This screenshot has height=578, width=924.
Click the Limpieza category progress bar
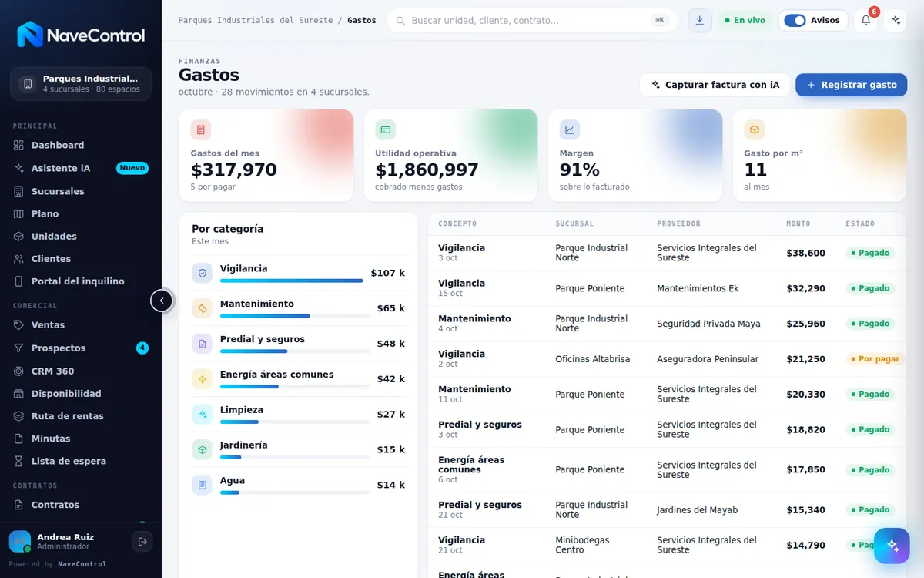pyautogui.click(x=295, y=422)
